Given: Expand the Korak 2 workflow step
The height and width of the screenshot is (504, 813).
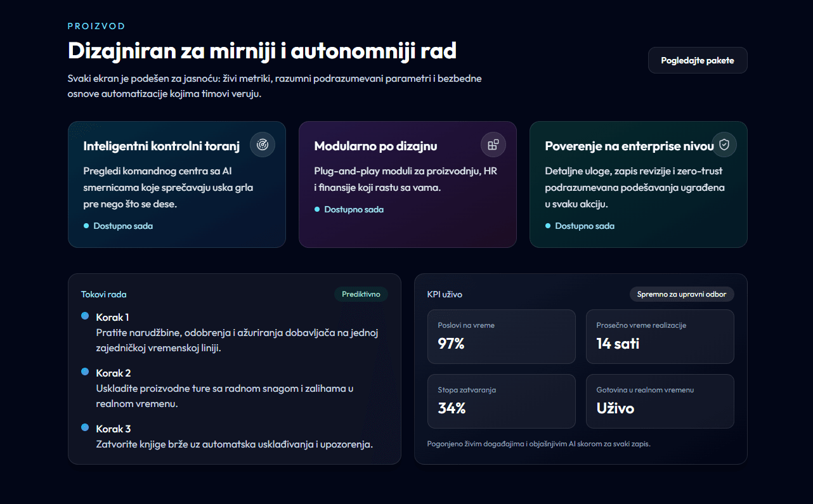Looking at the screenshot, I should (x=114, y=373).
